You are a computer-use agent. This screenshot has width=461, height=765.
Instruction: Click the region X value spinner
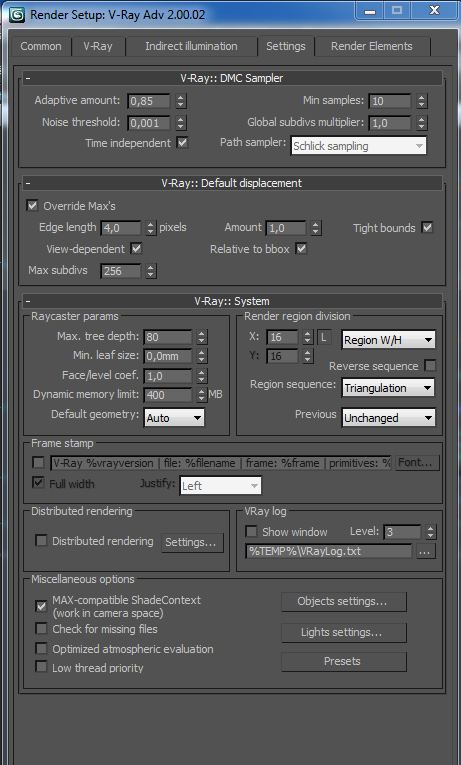307,337
